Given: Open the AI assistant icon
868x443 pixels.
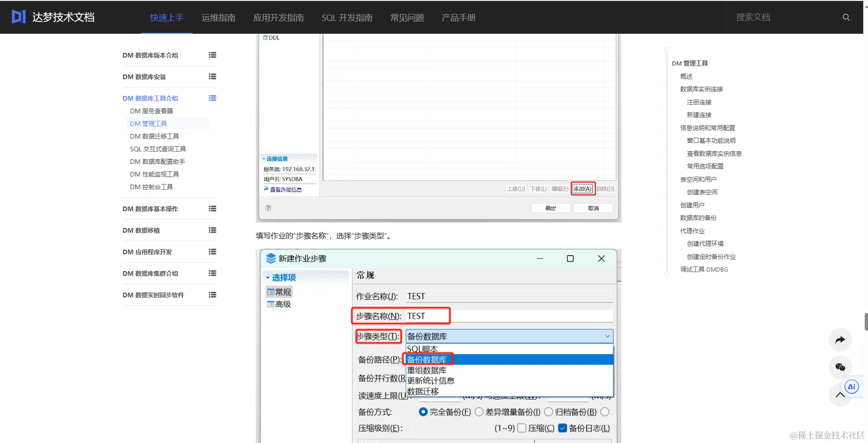Looking at the screenshot, I should (x=852, y=387).
